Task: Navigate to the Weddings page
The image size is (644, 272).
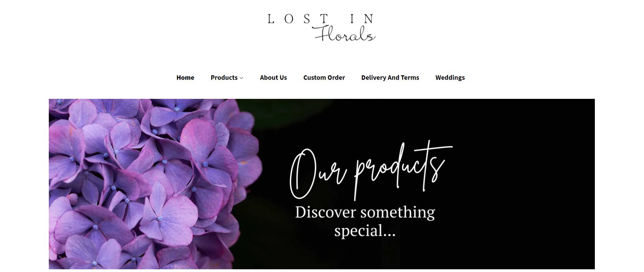Action: point(450,77)
